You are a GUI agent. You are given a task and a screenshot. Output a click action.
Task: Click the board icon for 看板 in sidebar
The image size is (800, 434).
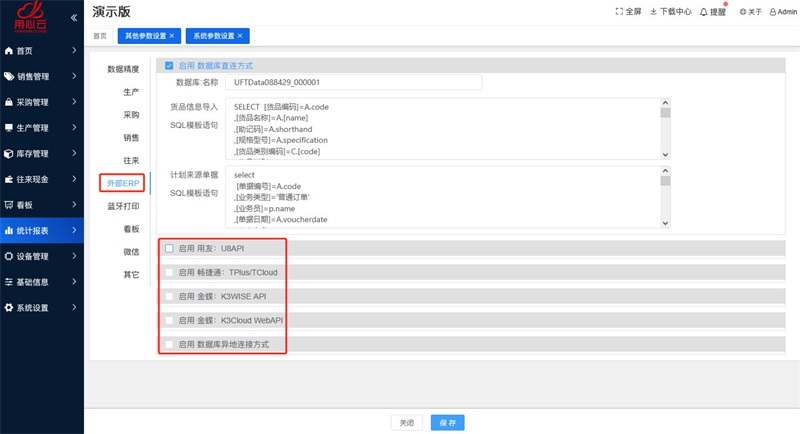pyautogui.click(x=9, y=205)
